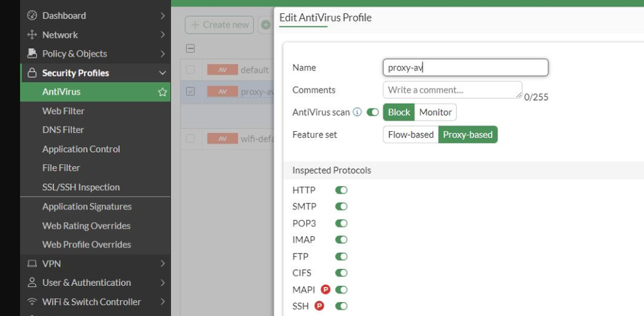Turn off SMTP inspection toggle
The height and width of the screenshot is (316, 644).
tap(341, 207)
